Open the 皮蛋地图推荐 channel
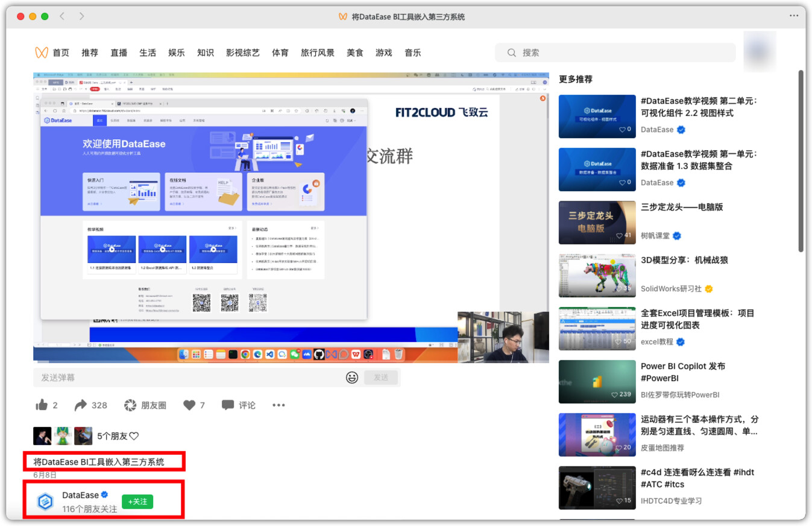The image size is (812, 526). (663, 448)
